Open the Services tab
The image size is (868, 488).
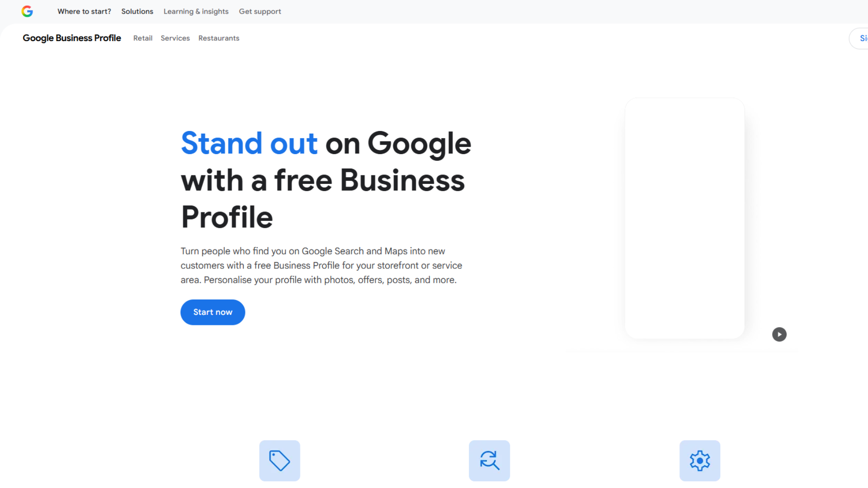point(175,38)
